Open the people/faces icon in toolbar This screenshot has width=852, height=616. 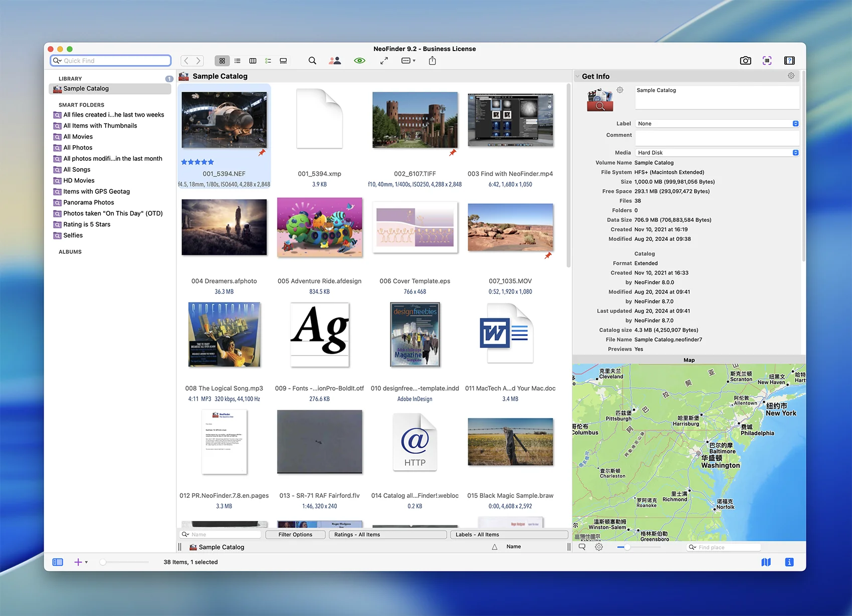pyautogui.click(x=335, y=61)
